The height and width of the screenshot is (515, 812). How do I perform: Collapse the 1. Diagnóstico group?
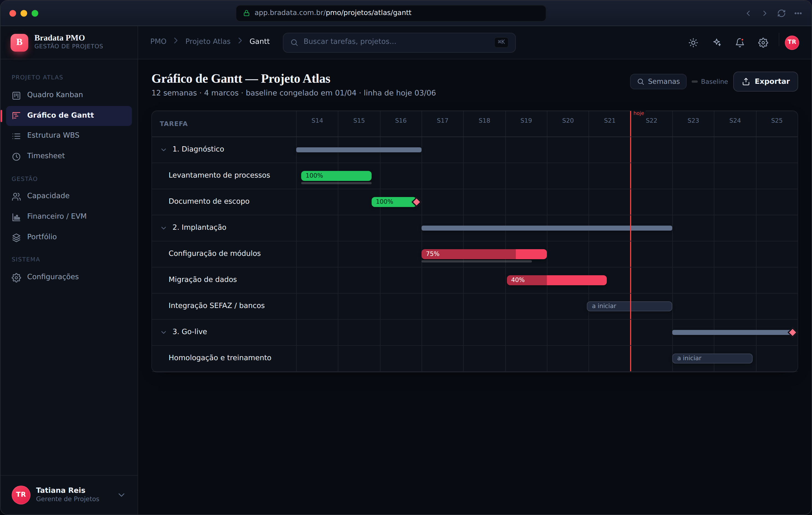(164, 150)
